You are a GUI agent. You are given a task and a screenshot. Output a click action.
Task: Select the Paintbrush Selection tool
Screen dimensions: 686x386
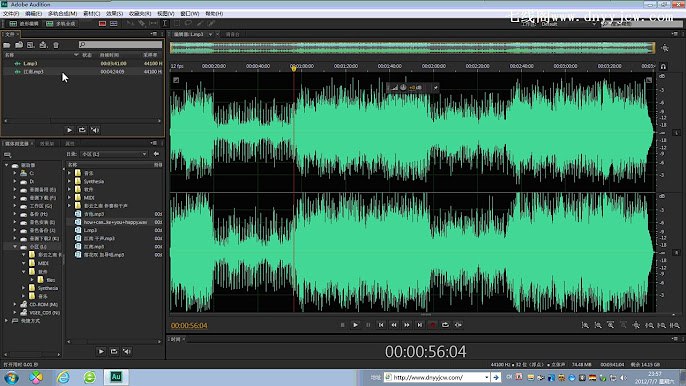coord(200,23)
